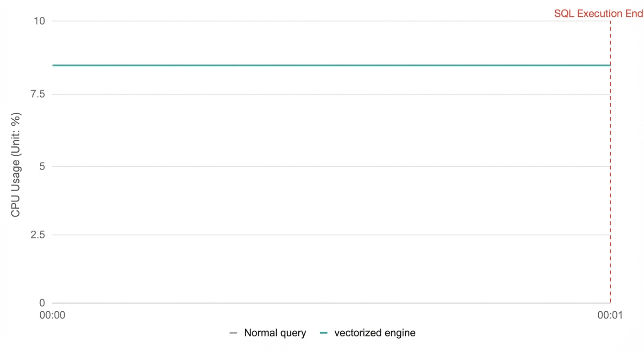Click the 00:00 x-axis tick label
644x351 pixels.
click(52, 315)
